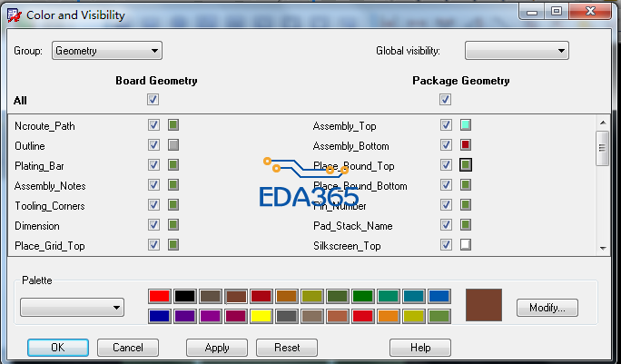Select Pad_Stack_Name color box
621x364 pixels.
point(466,224)
